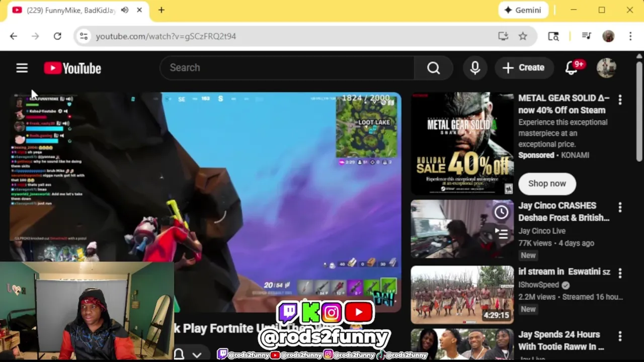Viewport: 644px width, 362px height.
Task: Close the FunnyMike YouTube tab
Action: 139,10
